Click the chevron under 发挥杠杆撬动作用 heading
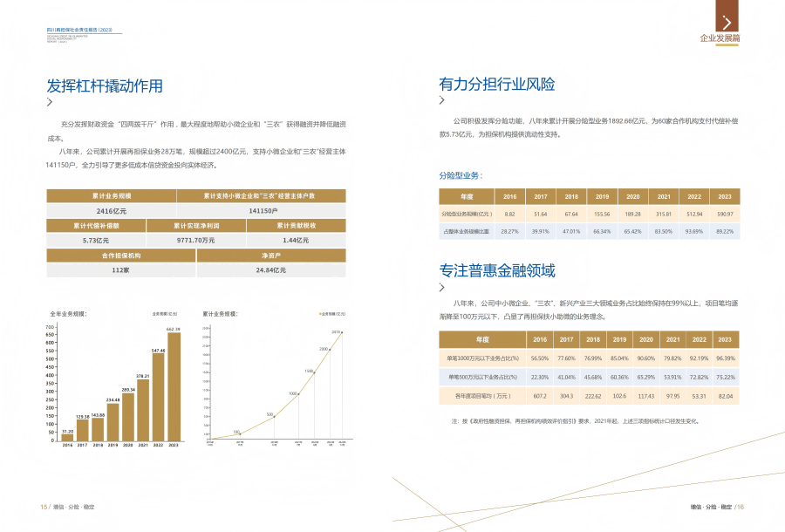The height and width of the screenshot is (532, 785). [50, 102]
